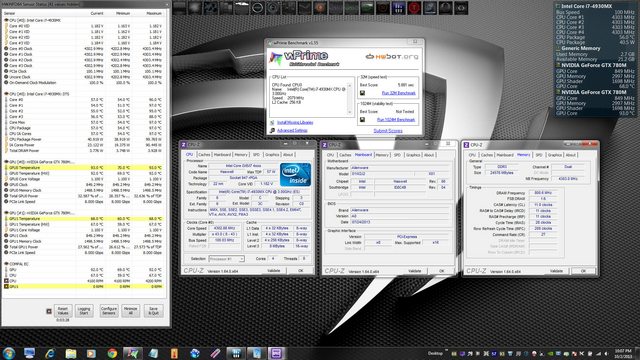The height and width of the screenshot is (360, 640).
Task: Click the small icon left of Reset Values
Action: point(49,311)
